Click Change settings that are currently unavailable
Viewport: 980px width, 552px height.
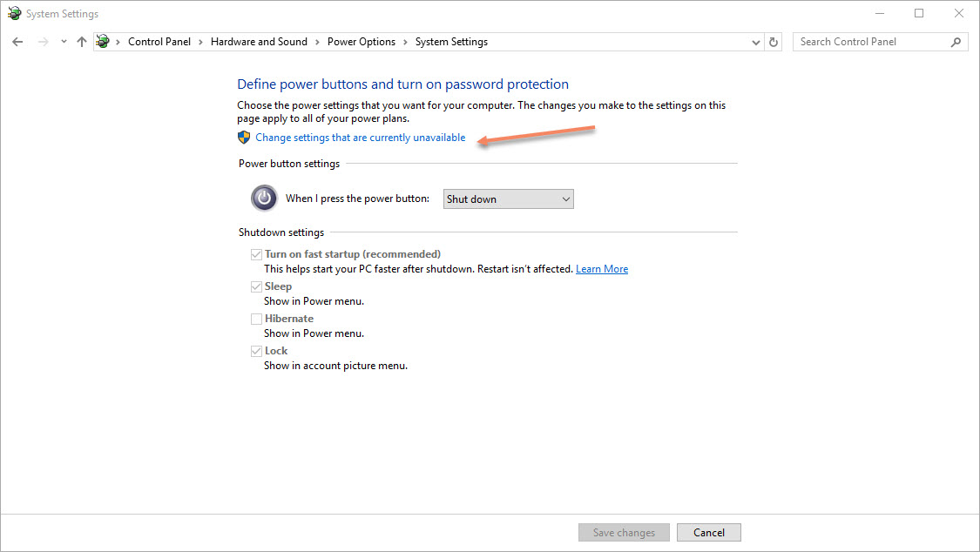[x=360, y=137]
